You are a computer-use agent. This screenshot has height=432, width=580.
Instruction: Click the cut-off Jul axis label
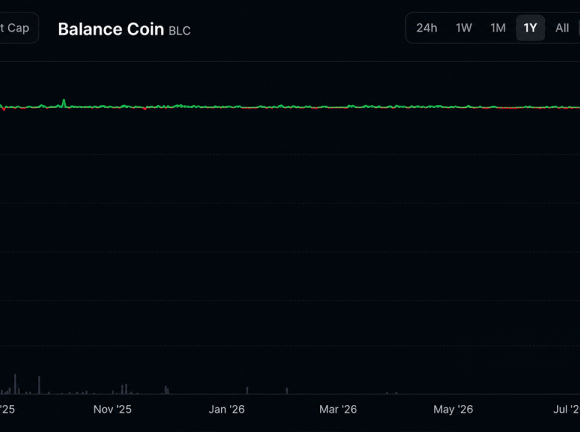pyautogui.click(x=567, y=409)
